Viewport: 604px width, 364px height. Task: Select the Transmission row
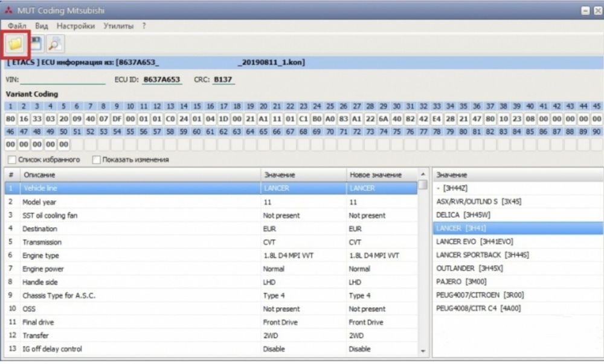tap(211, 242)
